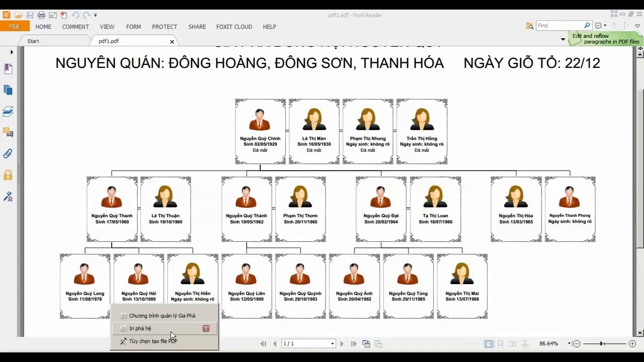Click the Undo arrow icon
The width and height of the screenshot is (644, 362).
point(75,15)
